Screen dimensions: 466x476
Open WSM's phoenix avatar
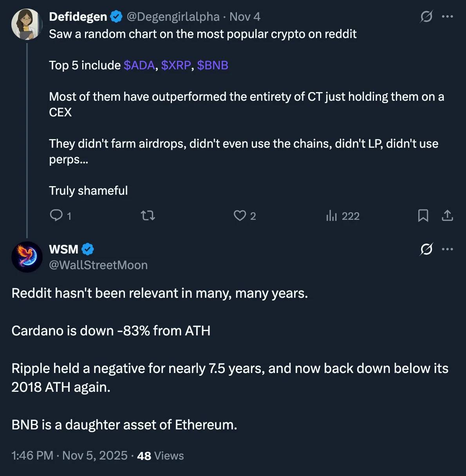pyautogui.click(x=27, y=257)
